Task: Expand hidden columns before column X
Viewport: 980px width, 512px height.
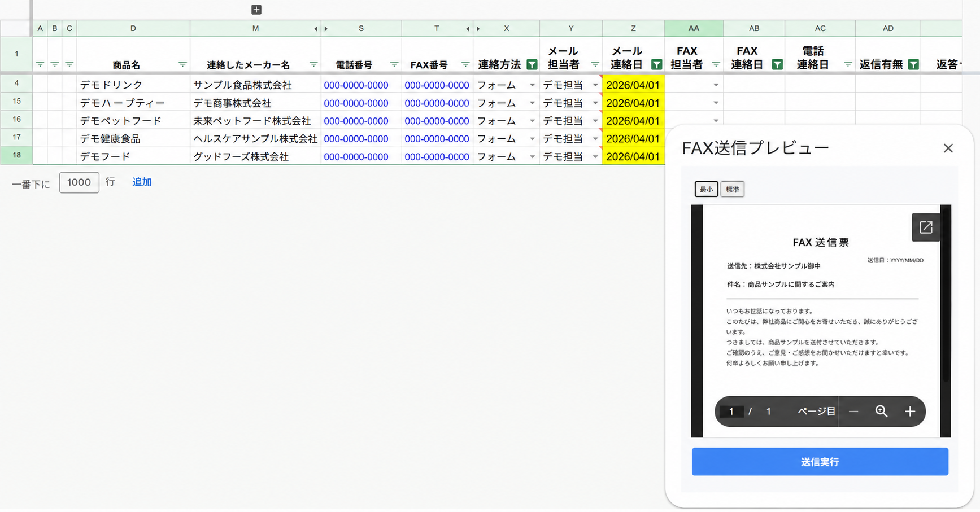Action: tap(478, 29)
